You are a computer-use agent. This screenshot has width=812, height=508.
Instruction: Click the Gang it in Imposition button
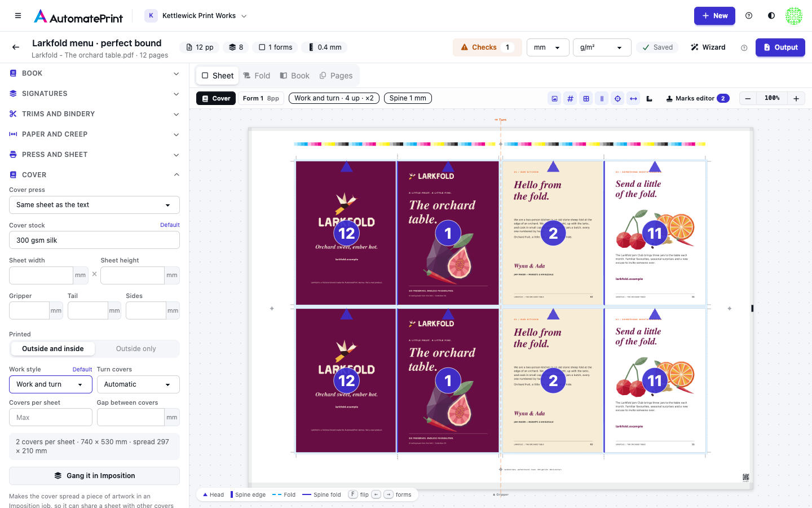point(94,476)
